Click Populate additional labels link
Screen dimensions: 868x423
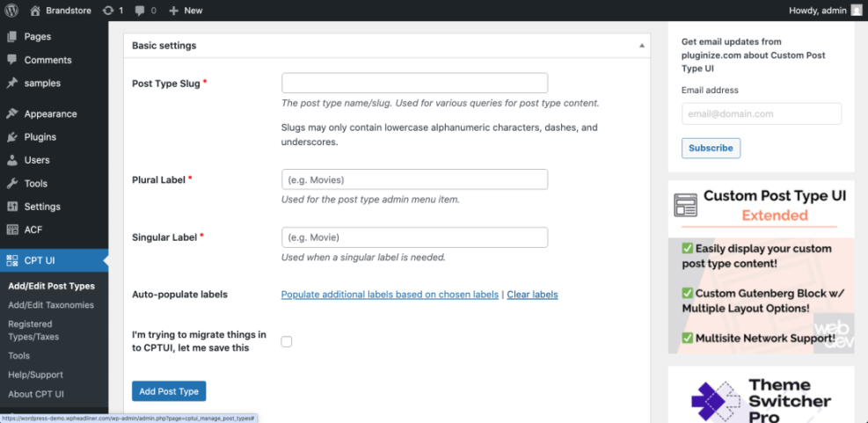390,295
